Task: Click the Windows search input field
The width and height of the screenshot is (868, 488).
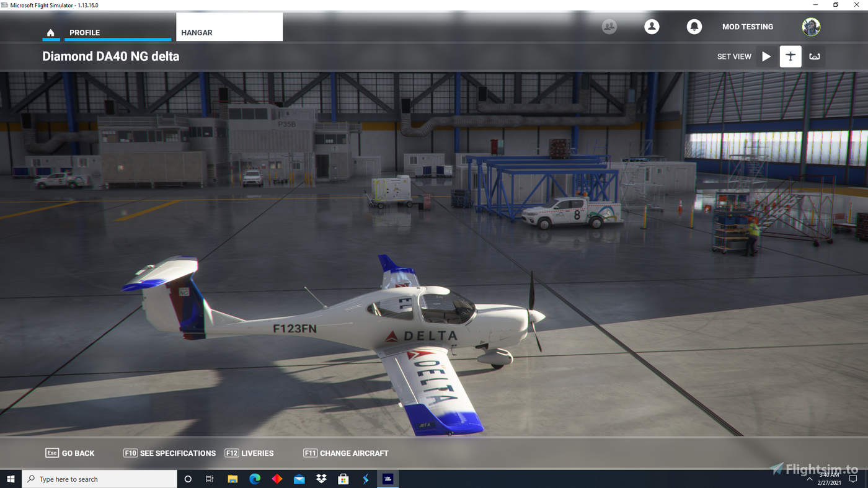Action: point(99,479)
